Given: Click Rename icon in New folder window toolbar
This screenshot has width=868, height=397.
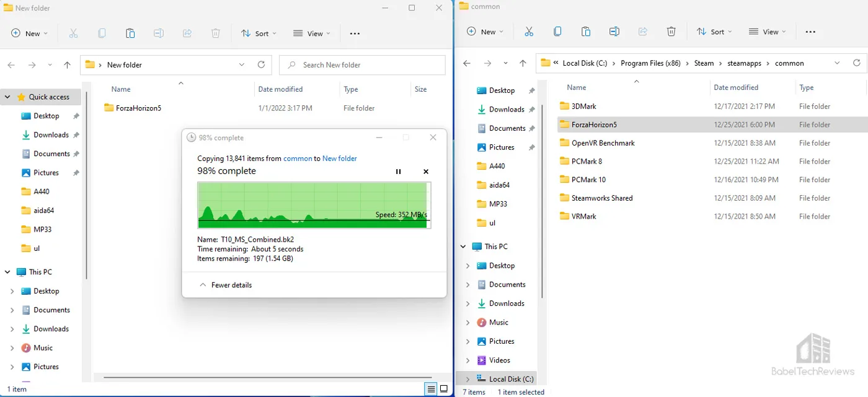Looking at the screenshot, I should click(159, 33).
